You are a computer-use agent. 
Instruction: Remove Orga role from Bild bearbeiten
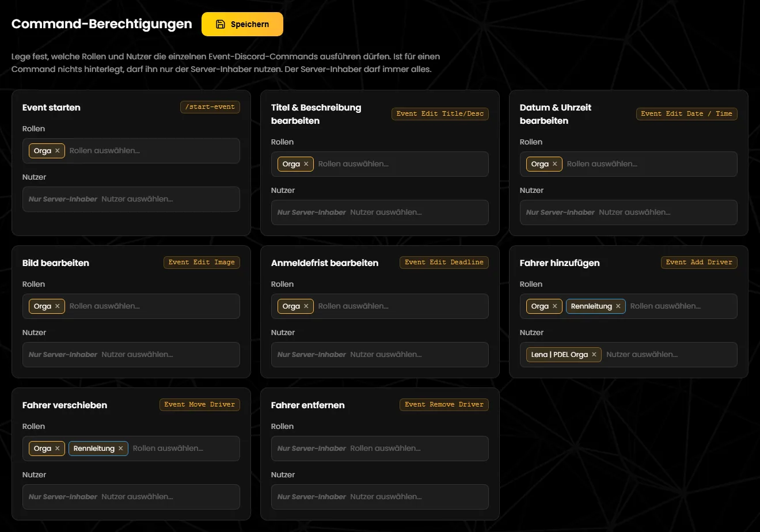(58, 306)
